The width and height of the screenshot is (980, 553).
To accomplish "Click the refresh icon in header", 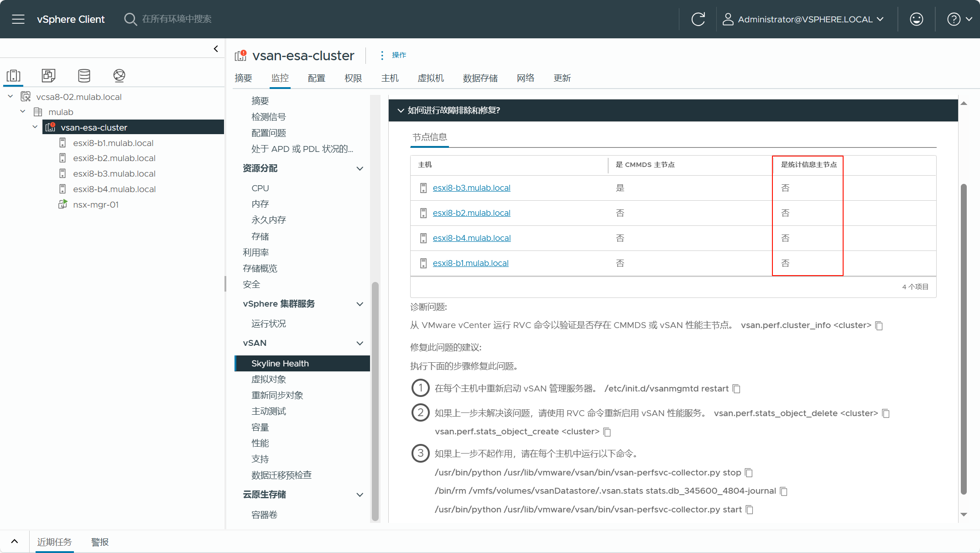I will tap(698, 19).
